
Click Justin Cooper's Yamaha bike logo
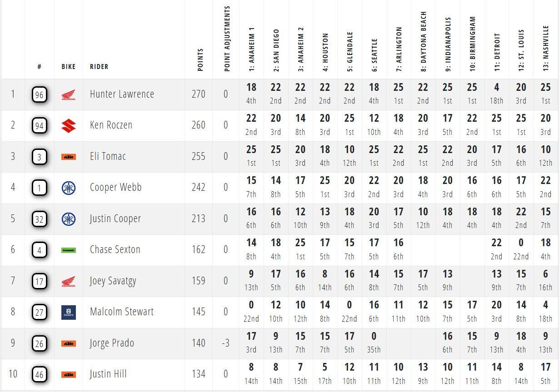tap(69, 219)
